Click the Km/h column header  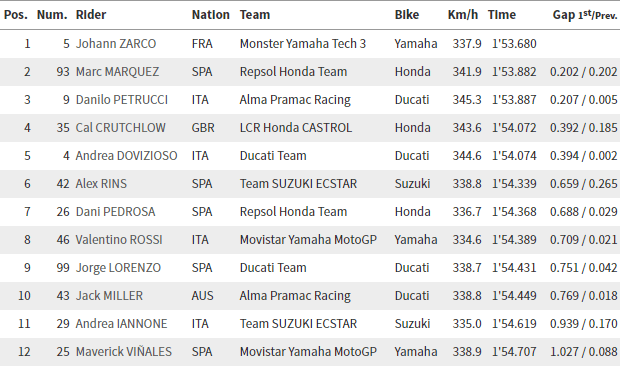pos(463,15)
